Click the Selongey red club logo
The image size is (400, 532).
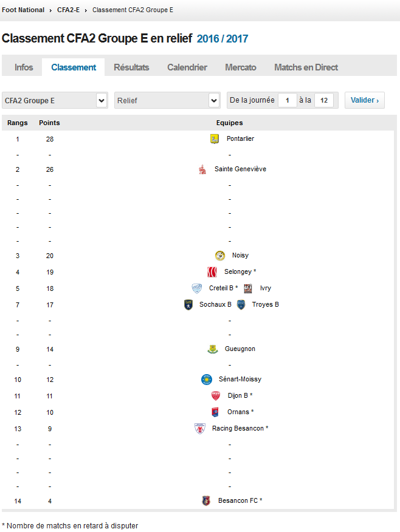click(x=212, y=271)
